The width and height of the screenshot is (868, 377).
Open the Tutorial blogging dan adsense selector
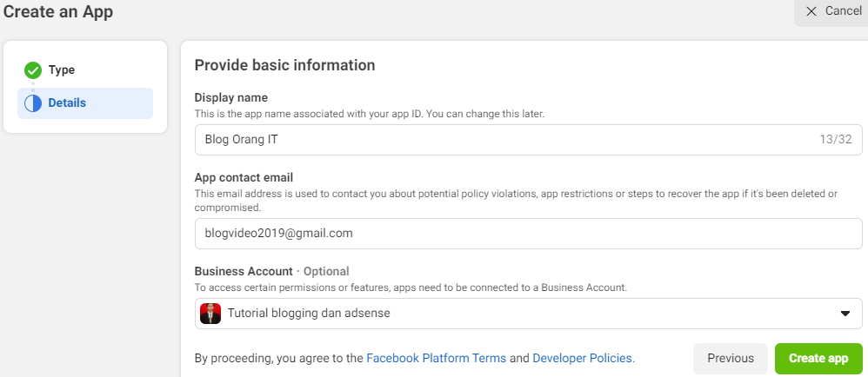tap(527, 314)
